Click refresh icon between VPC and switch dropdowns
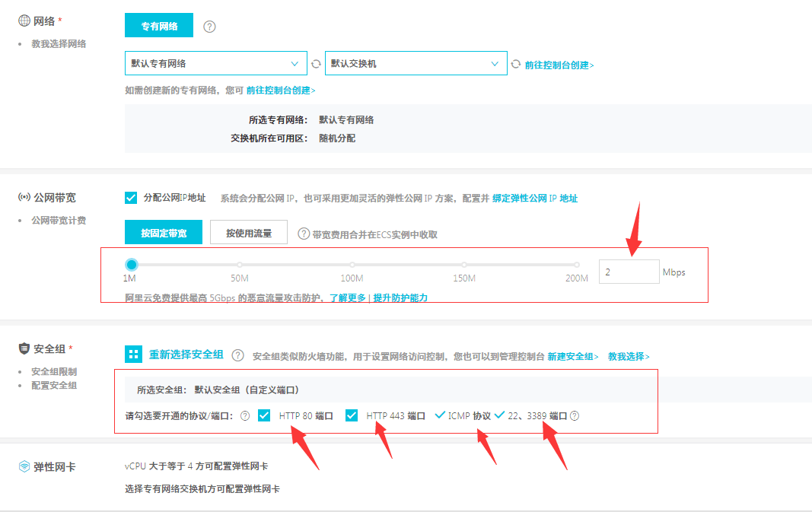Screen dimensions: 812x512 click(x=316, y=64)
